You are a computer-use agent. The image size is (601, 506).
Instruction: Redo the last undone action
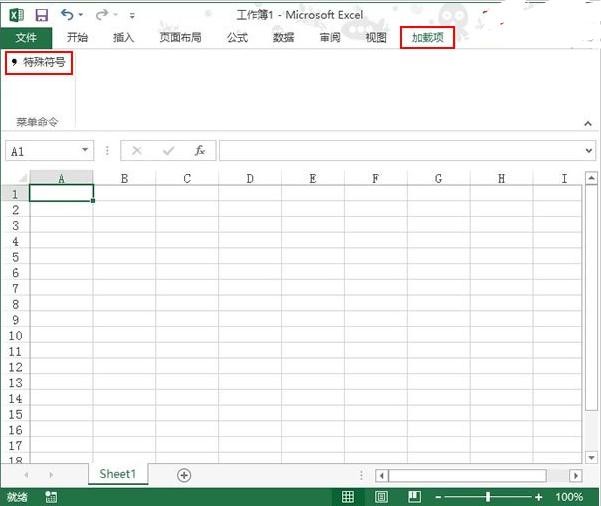102,15
